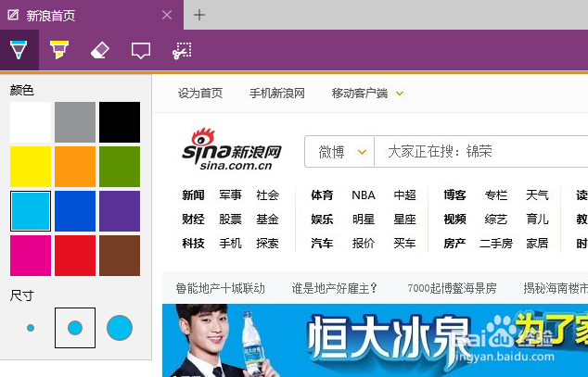Expand the 移动客户端 dropdown arrow
The image size is (588, 377).
click(x=400, y=94)
